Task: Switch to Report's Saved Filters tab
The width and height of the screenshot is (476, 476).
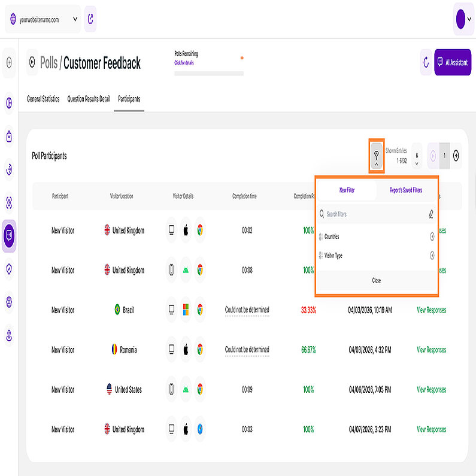Action: (x=406, y=190)
